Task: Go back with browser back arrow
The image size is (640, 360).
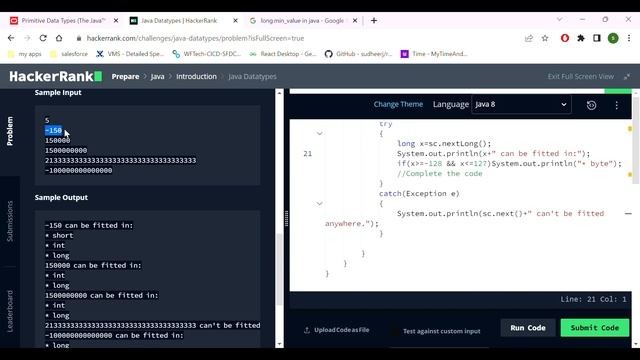Action: tap(11, 38)
